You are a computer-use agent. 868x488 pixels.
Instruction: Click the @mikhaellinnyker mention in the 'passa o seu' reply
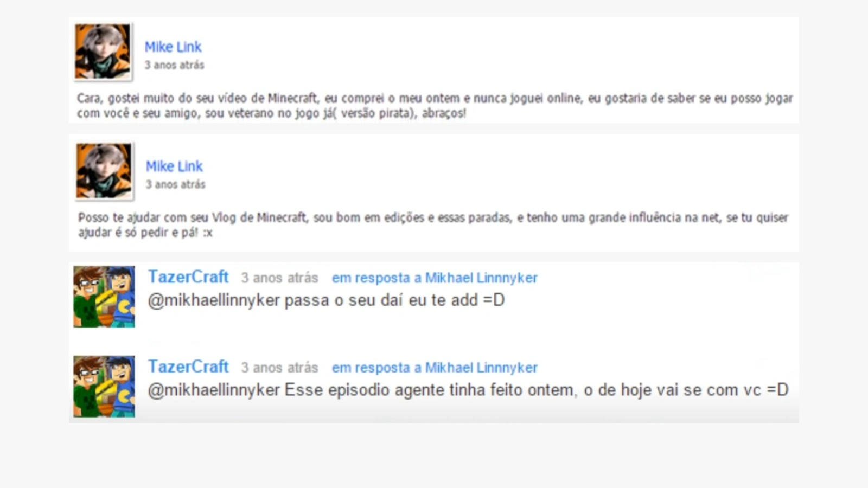click(214, 300)
